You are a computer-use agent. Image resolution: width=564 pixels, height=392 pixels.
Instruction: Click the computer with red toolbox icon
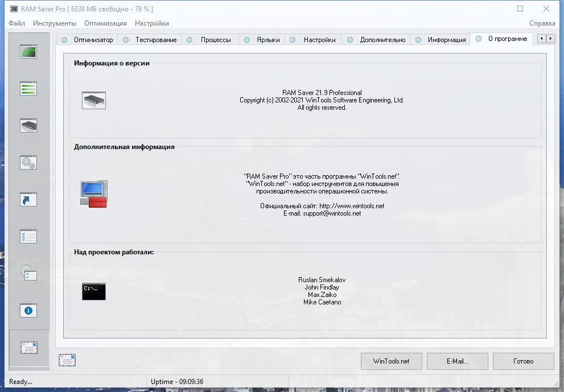coord(94,194)
